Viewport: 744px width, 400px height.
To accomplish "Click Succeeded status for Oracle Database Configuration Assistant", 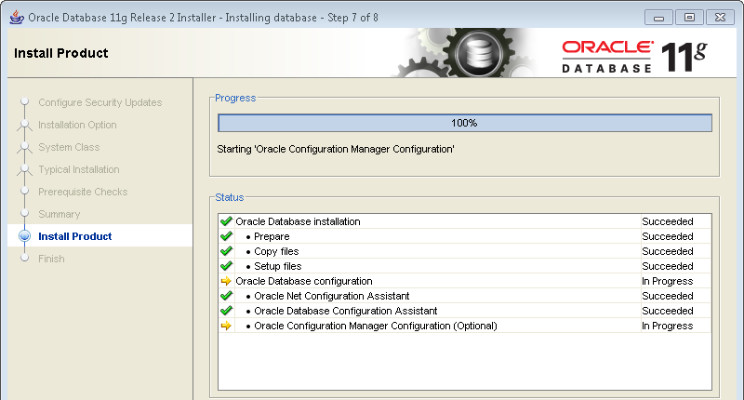I will pos(668,311).
